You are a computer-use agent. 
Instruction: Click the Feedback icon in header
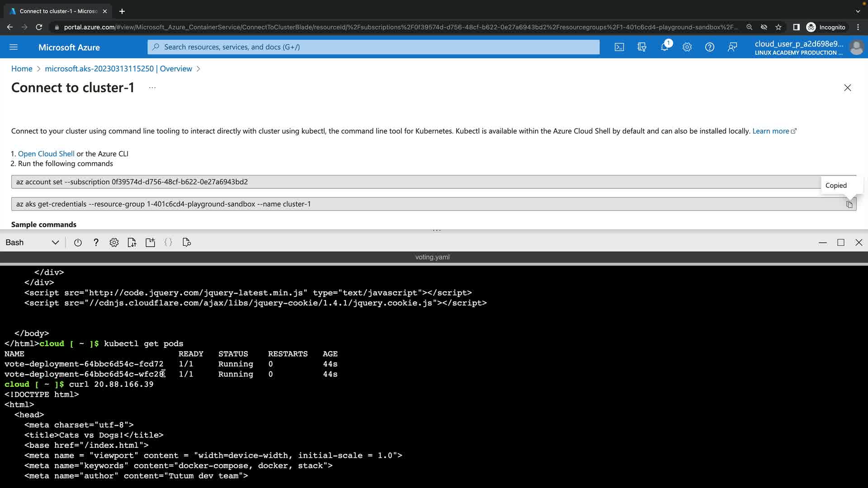pos(732,47)
